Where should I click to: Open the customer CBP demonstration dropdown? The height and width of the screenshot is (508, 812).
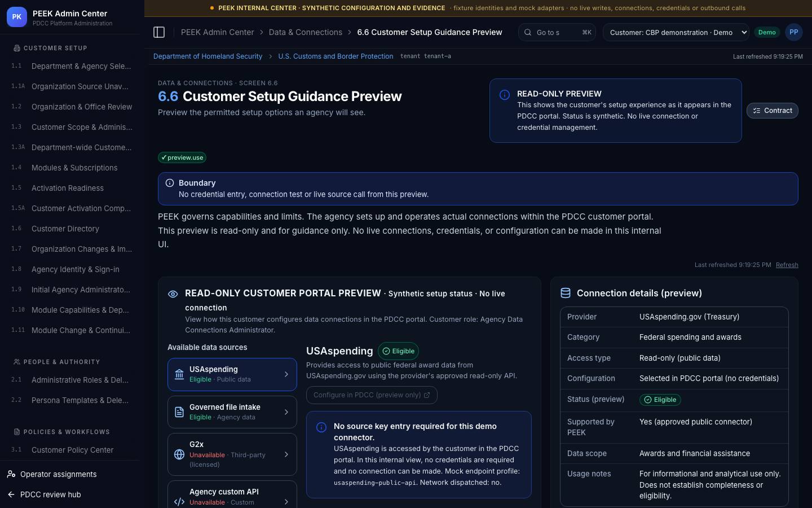[x=676, y=32]
